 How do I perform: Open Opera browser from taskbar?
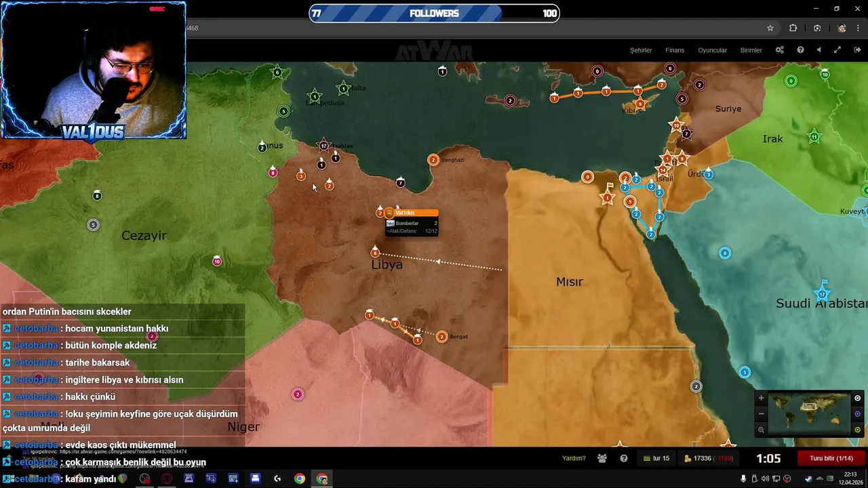coord(167,479)
